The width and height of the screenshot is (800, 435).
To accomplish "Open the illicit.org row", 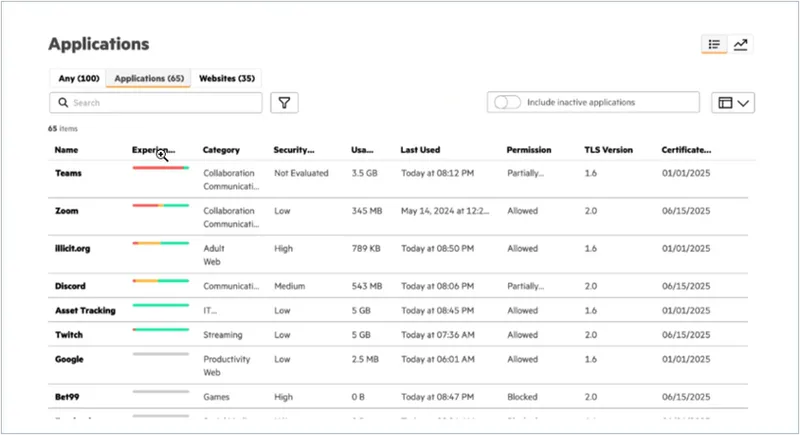I will 398,254.
